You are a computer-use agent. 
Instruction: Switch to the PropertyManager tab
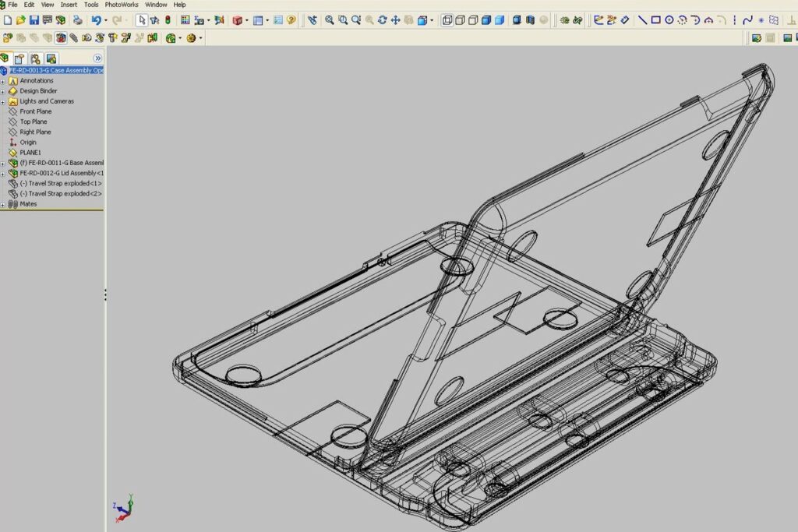pos(19,58)
